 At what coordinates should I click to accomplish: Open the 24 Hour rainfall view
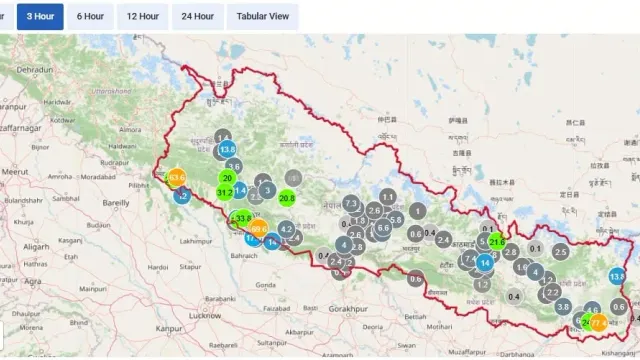[198, 17]
